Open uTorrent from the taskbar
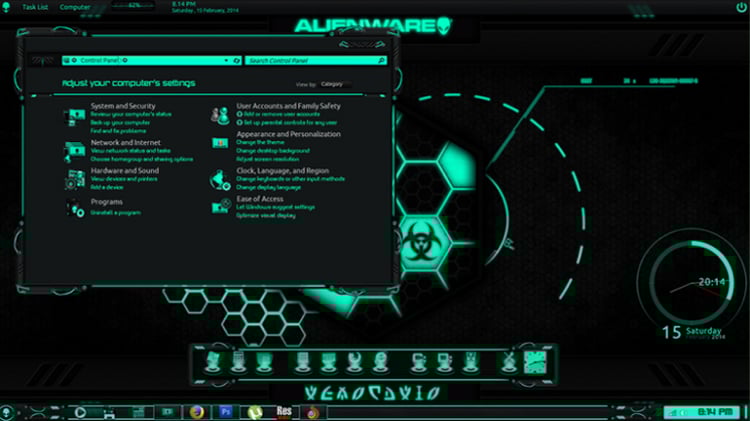This screenshot has width=750, height=421. (255, 412)
